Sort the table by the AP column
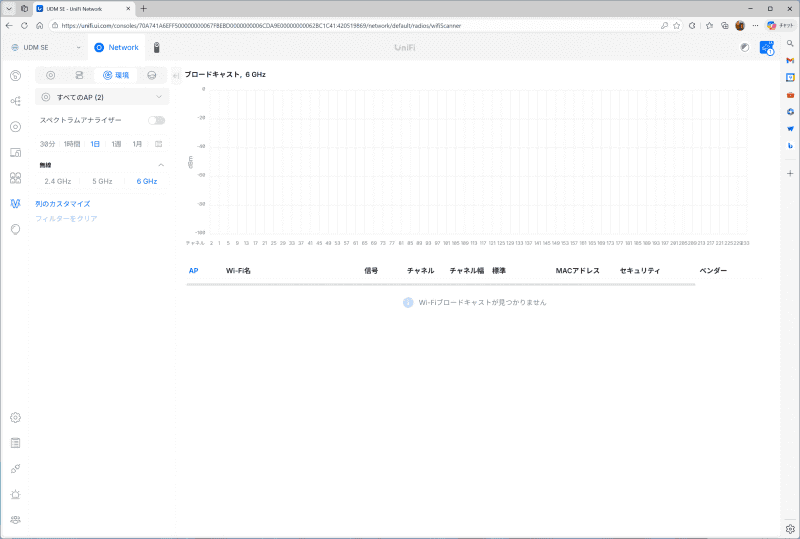 (193, 271)
